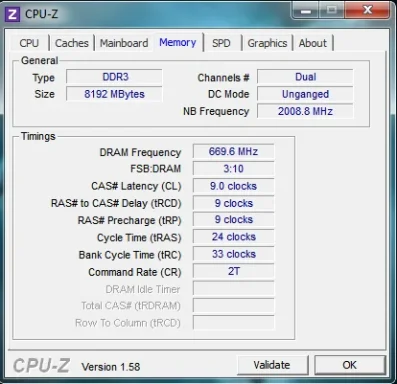397x384 pixels.
Task: Close the CPU-Z window
Action: (x=367, y=10)
